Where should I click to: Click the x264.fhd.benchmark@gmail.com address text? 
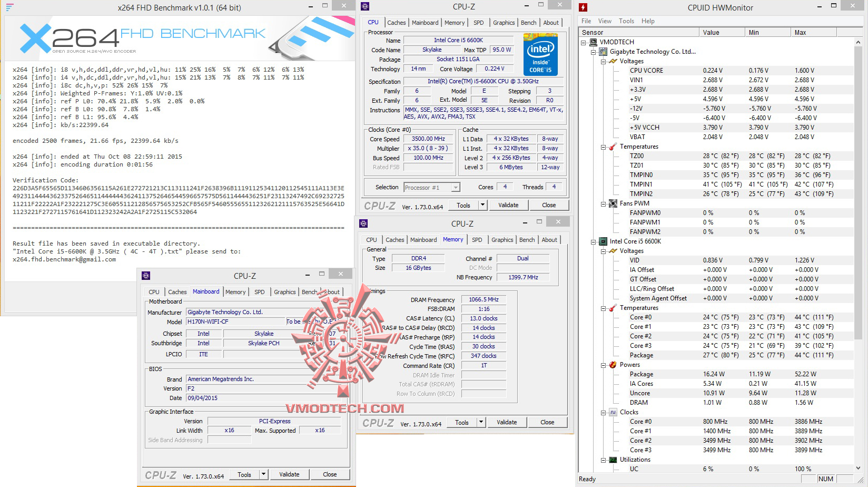(x=64, y=259)
